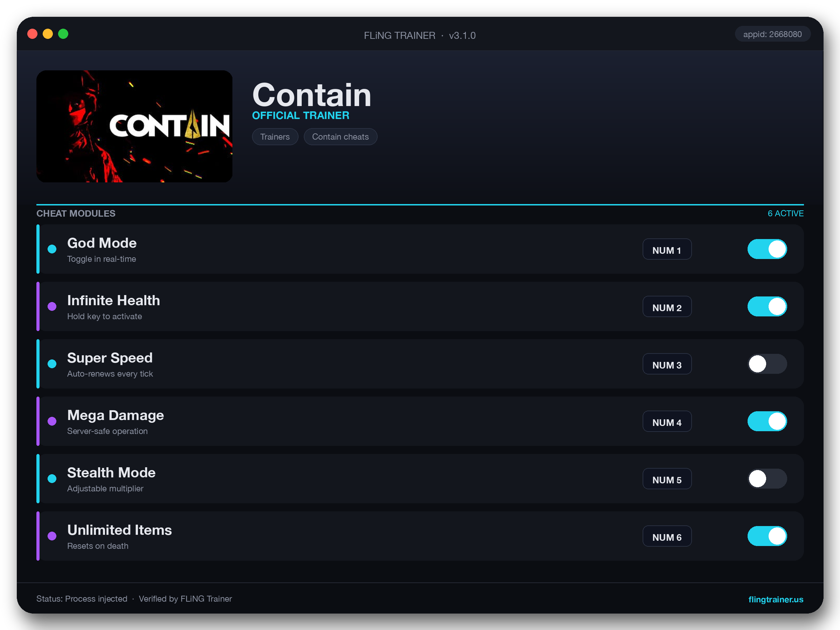Minimize the window with yellow button
The height and width of the screenshot is (630, 840).
(x=48, y=34)
